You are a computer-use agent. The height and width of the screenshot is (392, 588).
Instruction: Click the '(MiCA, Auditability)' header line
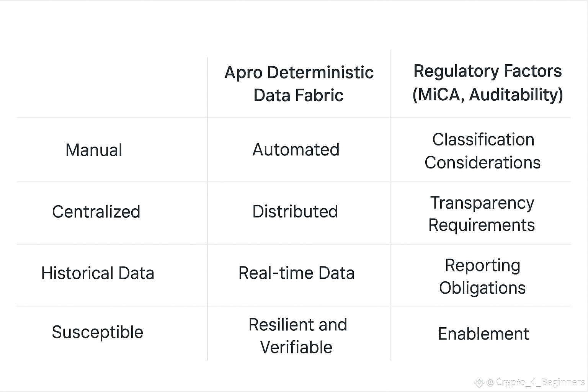(x=488, y=95)
